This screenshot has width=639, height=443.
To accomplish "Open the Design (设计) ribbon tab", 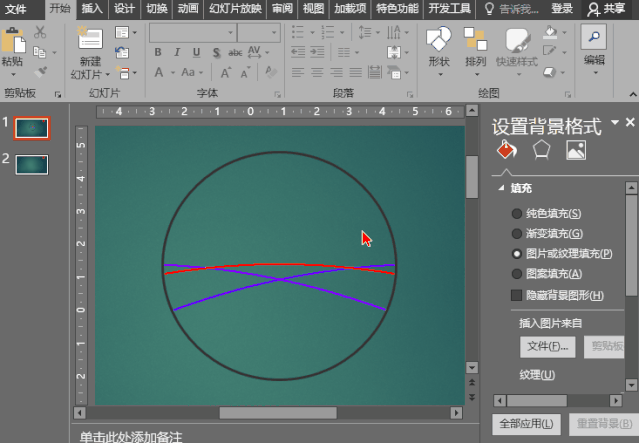I will 124,9.
